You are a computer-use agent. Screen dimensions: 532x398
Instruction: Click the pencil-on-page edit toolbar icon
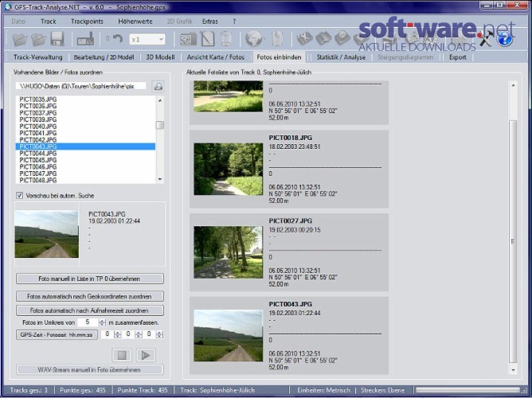[207, 39]
